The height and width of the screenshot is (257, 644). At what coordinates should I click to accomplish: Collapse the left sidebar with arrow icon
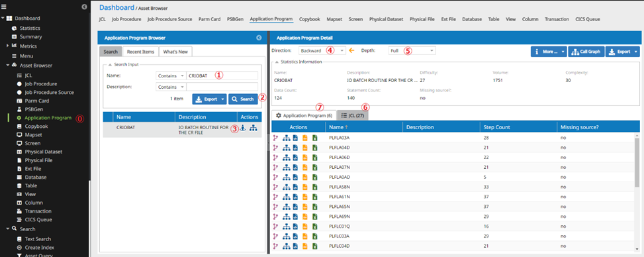84,7
